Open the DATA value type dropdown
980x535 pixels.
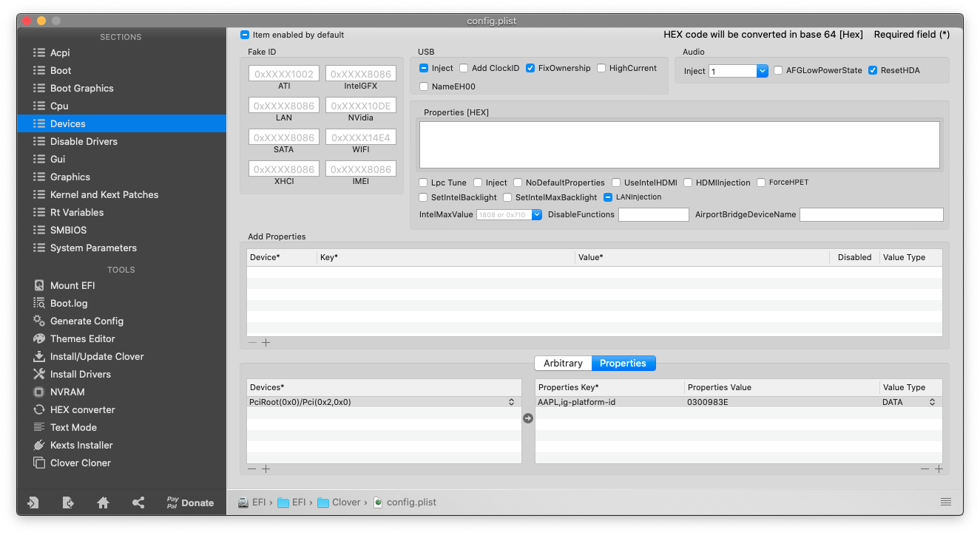(932, 402)
